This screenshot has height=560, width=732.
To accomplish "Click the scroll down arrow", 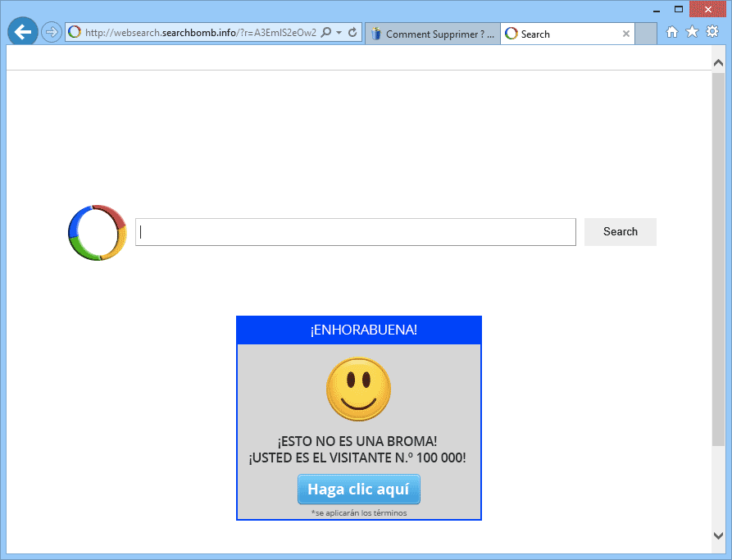I will pos(718,535).
